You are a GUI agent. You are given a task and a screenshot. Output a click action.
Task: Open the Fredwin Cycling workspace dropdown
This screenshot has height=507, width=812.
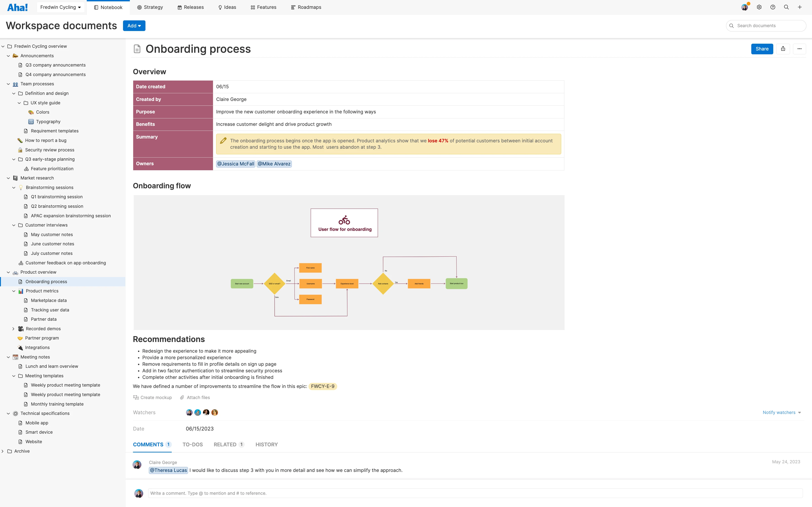coord(60,7)
